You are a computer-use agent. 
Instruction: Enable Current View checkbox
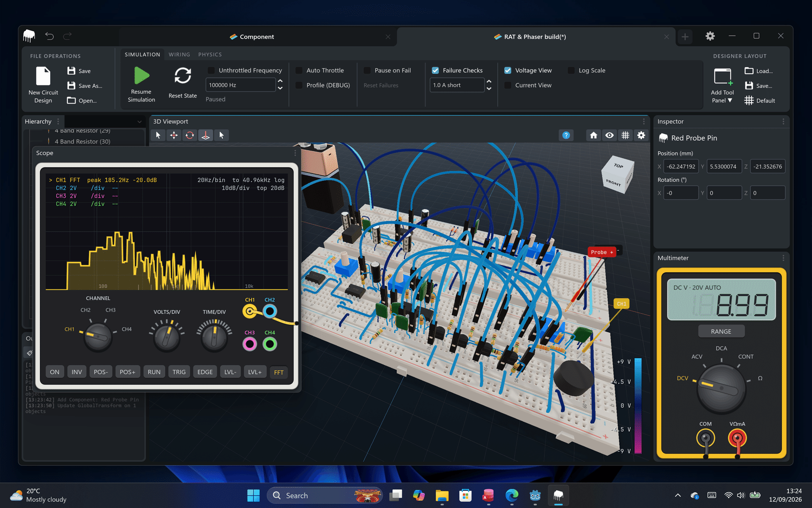pyautogui.click(x=507, y=85)
